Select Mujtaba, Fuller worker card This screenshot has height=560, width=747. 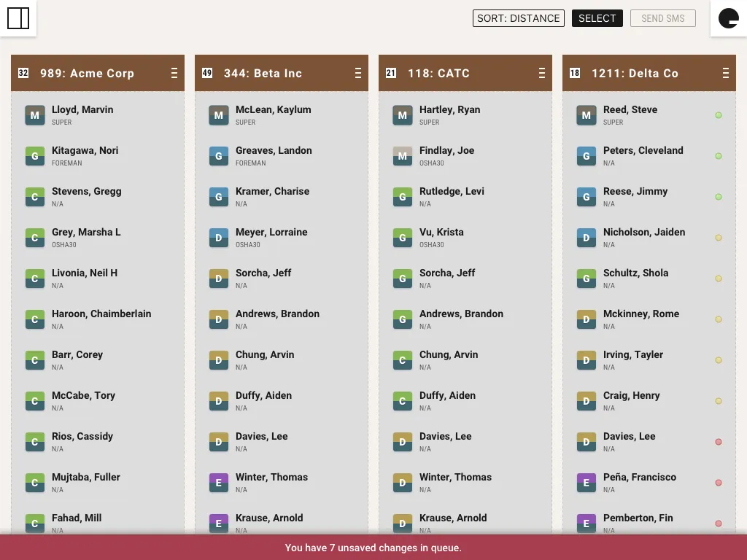[98, 483]
